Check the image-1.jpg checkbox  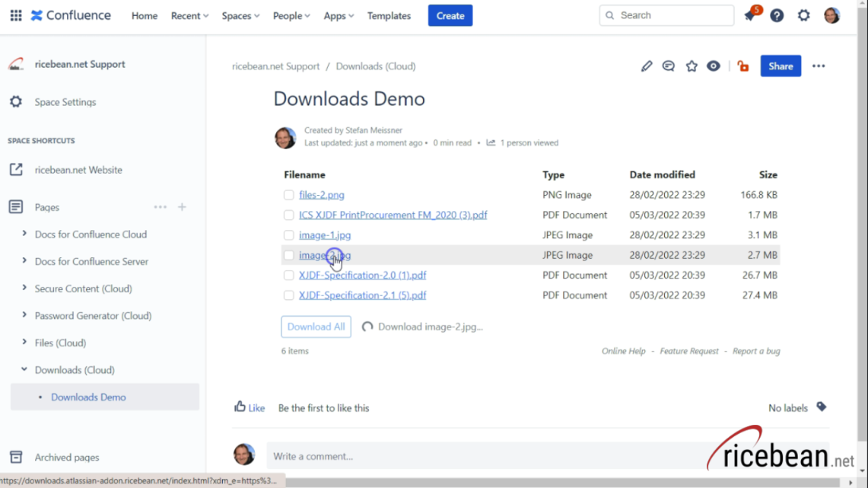click(x=289, y=235)
